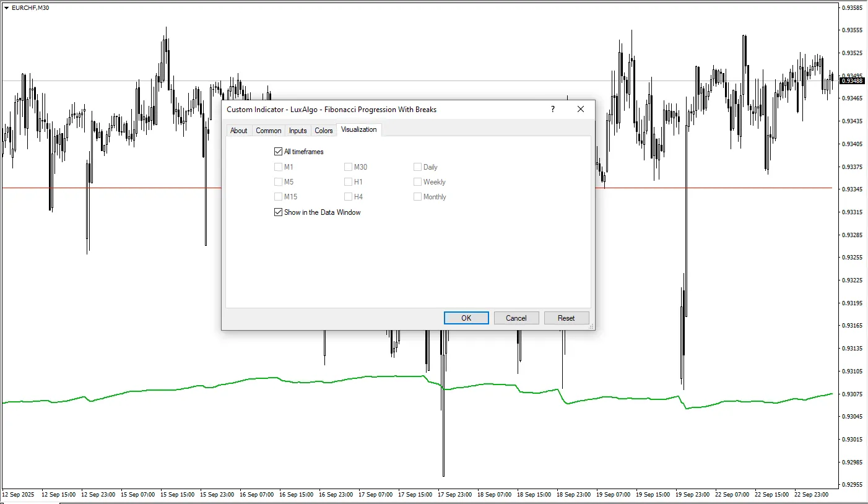Uncheck the All timeframes option
The width and height of the screenshot is (868, 504).
coord(278,151)
